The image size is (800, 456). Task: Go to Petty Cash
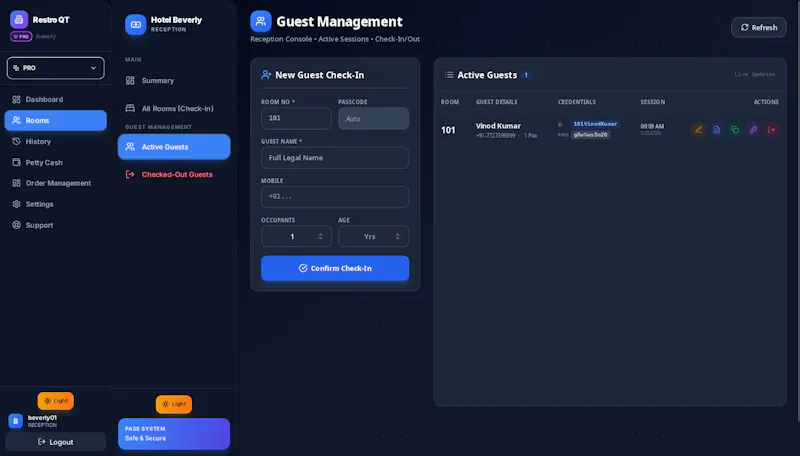click(x=56, y=162)
